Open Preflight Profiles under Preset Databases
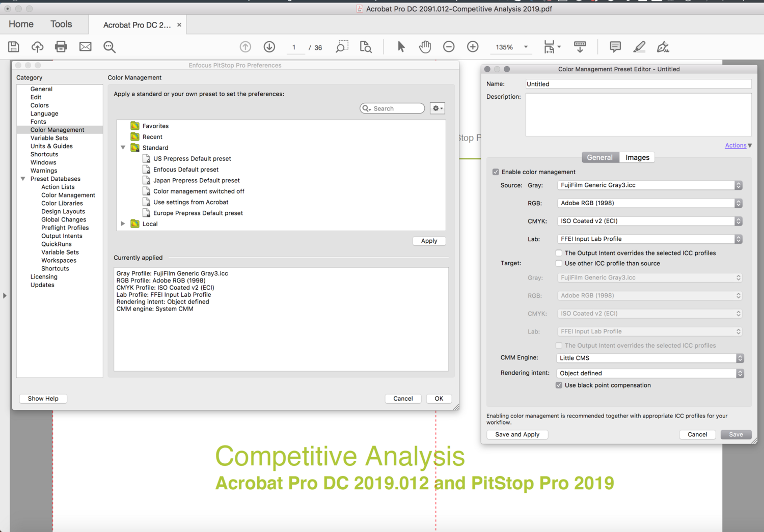764x532 pixels. click(x=65, y=228)
